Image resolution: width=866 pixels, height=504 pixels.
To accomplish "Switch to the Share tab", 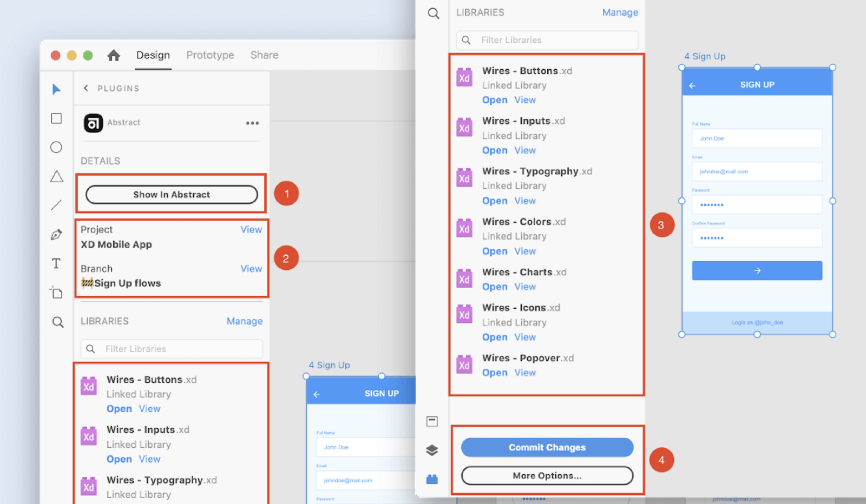I will click(265, 55).
